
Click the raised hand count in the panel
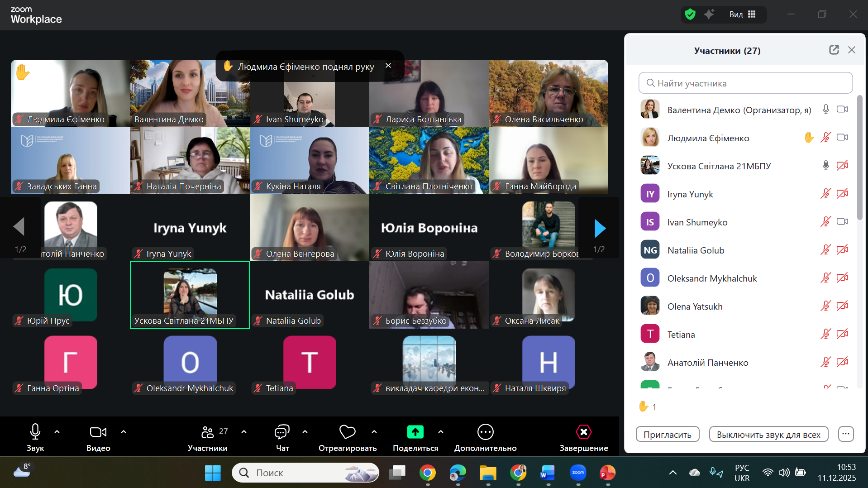click(x=648, y=407)
